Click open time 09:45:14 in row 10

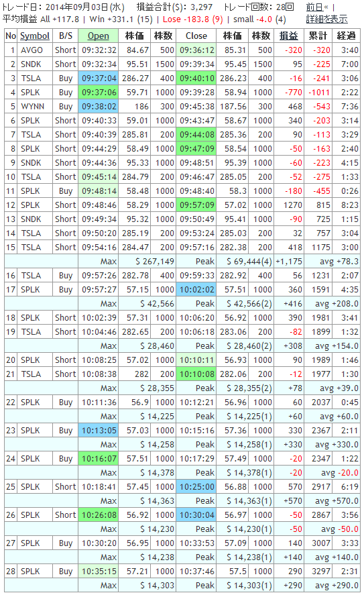(98, 177)
